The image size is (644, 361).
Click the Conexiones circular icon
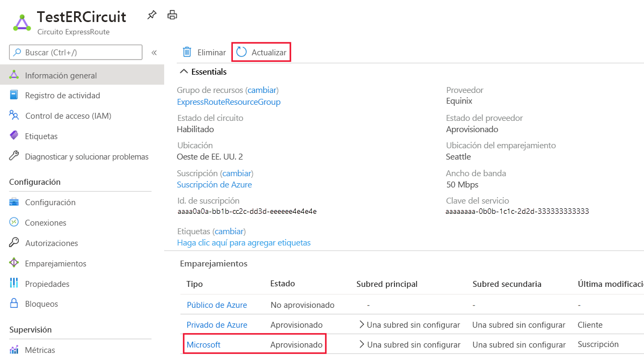(14, 222)
